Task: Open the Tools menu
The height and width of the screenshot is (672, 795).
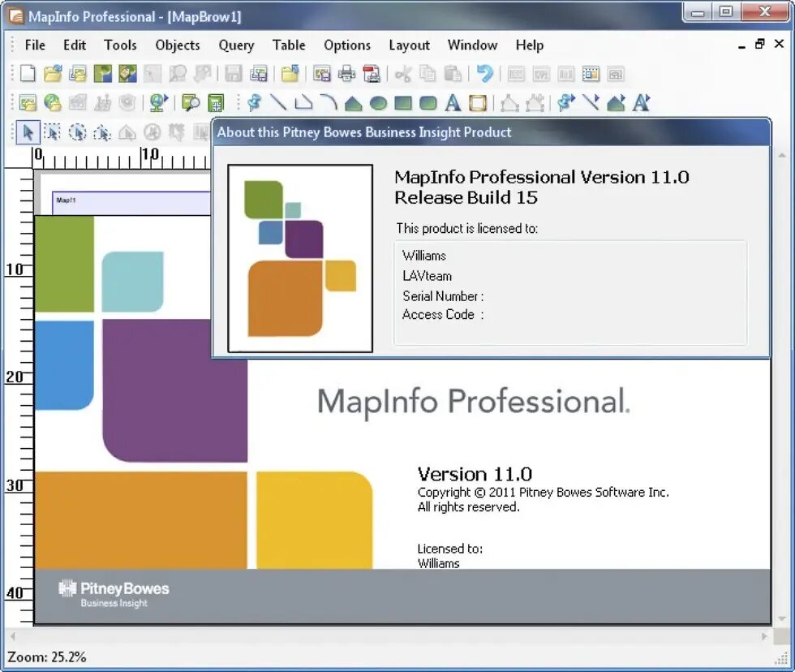Action: (x=120, y=45)
